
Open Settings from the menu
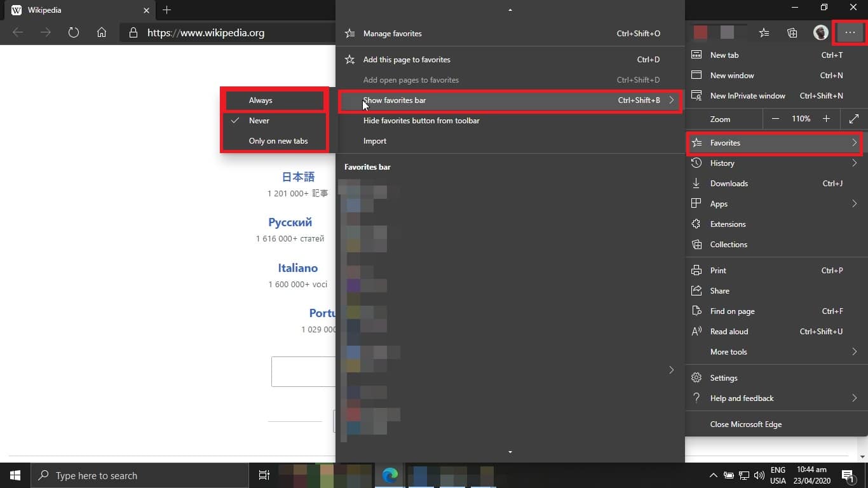tap(776, 378)
